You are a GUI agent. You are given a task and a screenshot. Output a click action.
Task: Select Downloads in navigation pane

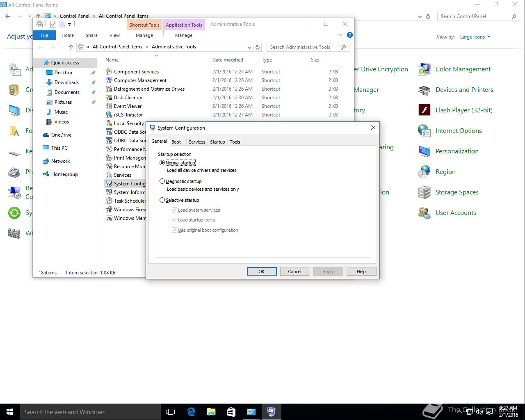pos(66,82)
